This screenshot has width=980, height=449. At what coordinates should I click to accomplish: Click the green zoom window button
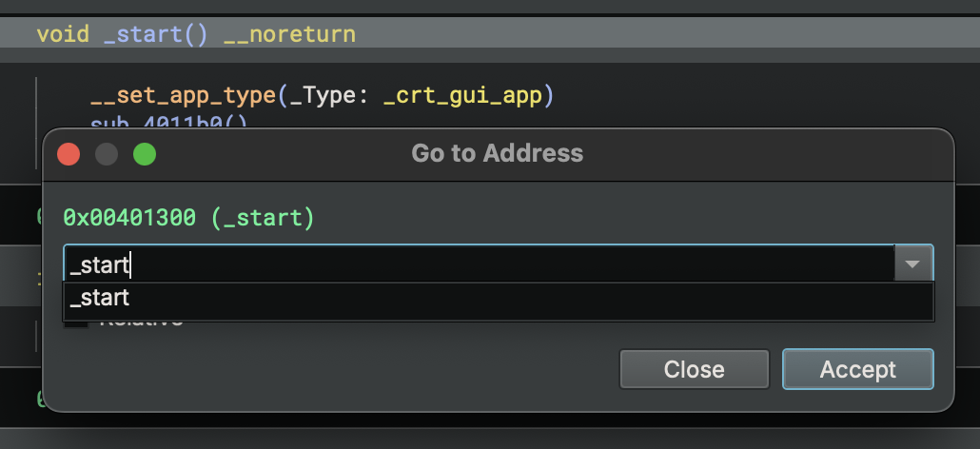click(145, 154)
